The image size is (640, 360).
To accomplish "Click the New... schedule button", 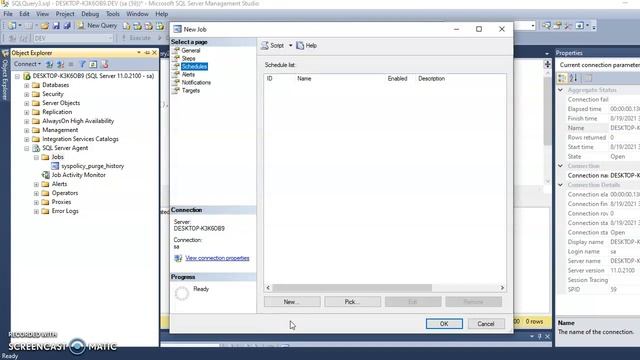I will click(292, 302).
